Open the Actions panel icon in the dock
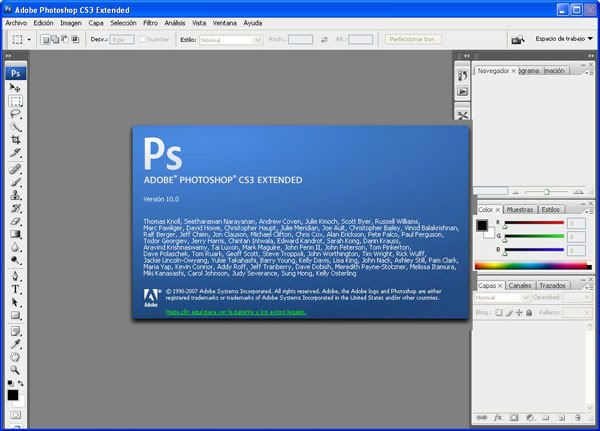 [x=462, y=92]
